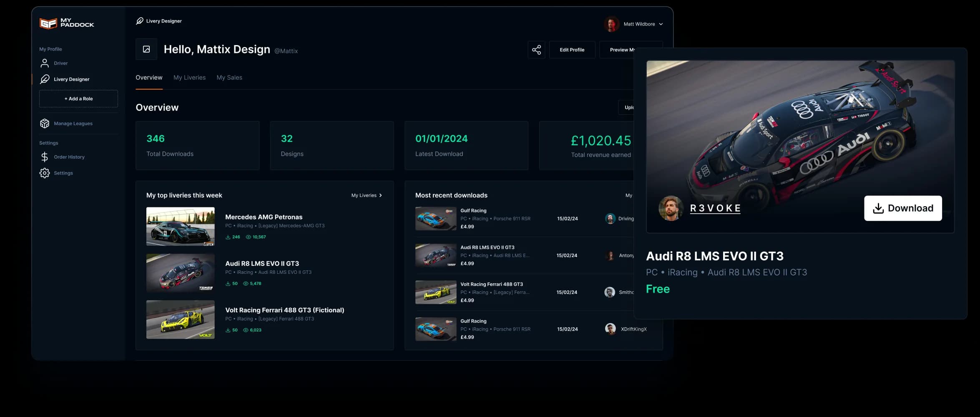Click the Settings gear icon
980x417 pixels.
tap(45, 173)
